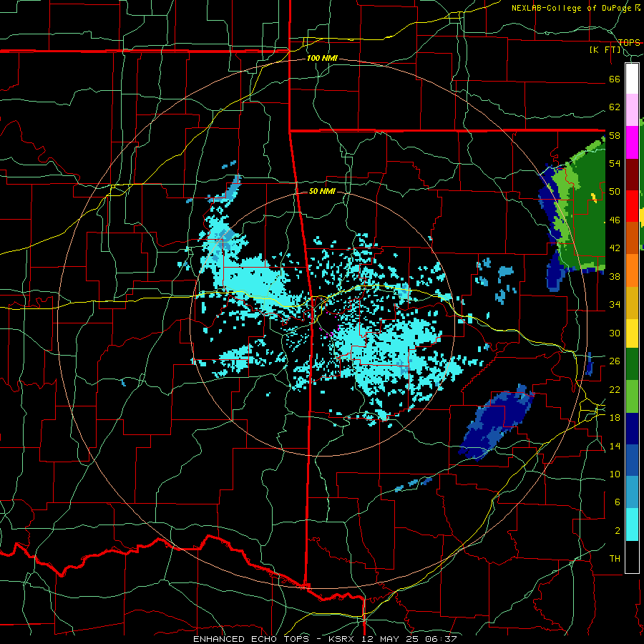Click the legend value '2'
The width and height of the screenshot is (644, 644).
[617, 531]
